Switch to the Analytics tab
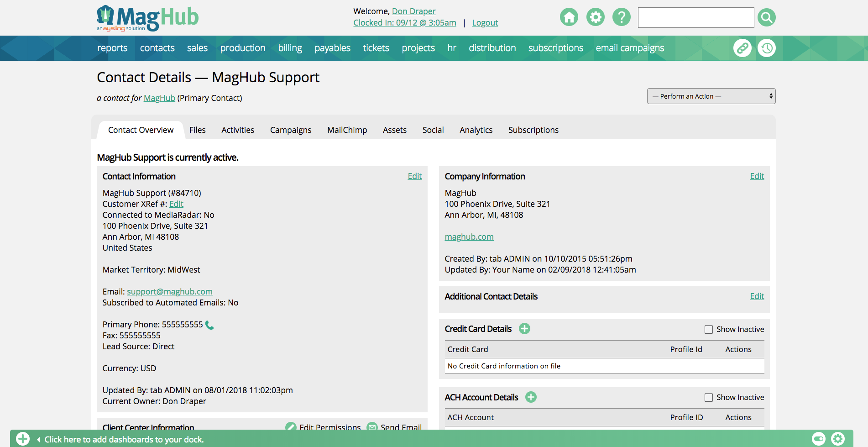The height and width of the screenshot is (447, 868). pos(476,130)
